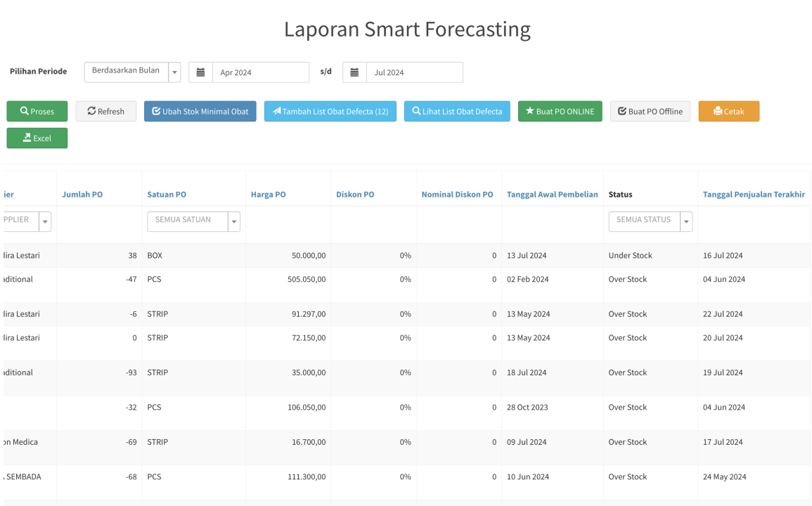Click the start date calendar icon
The height and width of the screenshot is (506, 812).
200,72
